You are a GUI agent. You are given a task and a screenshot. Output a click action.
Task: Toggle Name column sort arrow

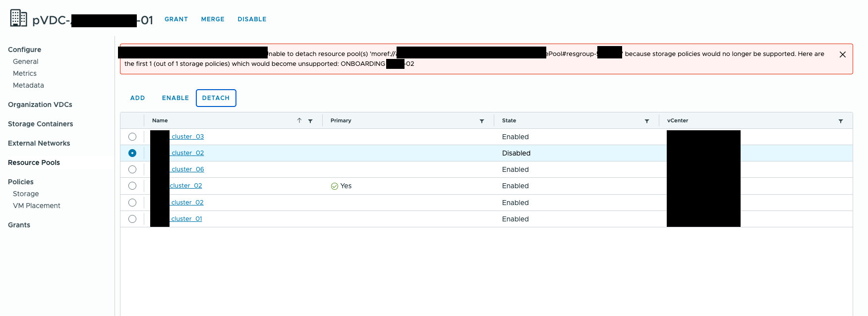click(299, 120)
